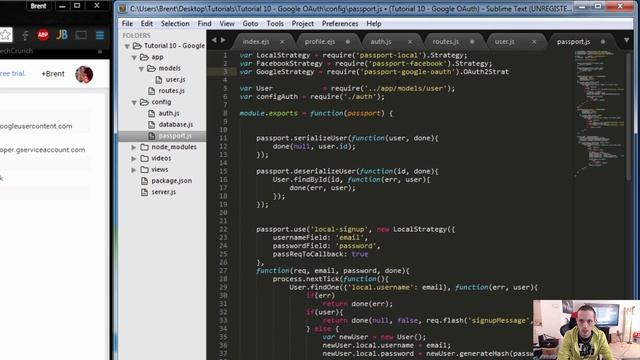Collapse the models folder
Screen dimensions: 640x360
(x=141, y=69)
